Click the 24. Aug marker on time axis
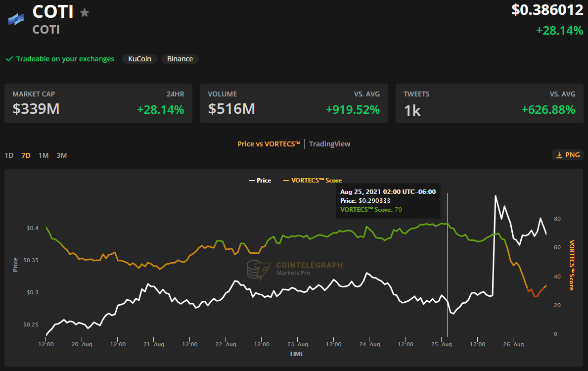The width and height of the screenshot is (588, 371). 370,344
